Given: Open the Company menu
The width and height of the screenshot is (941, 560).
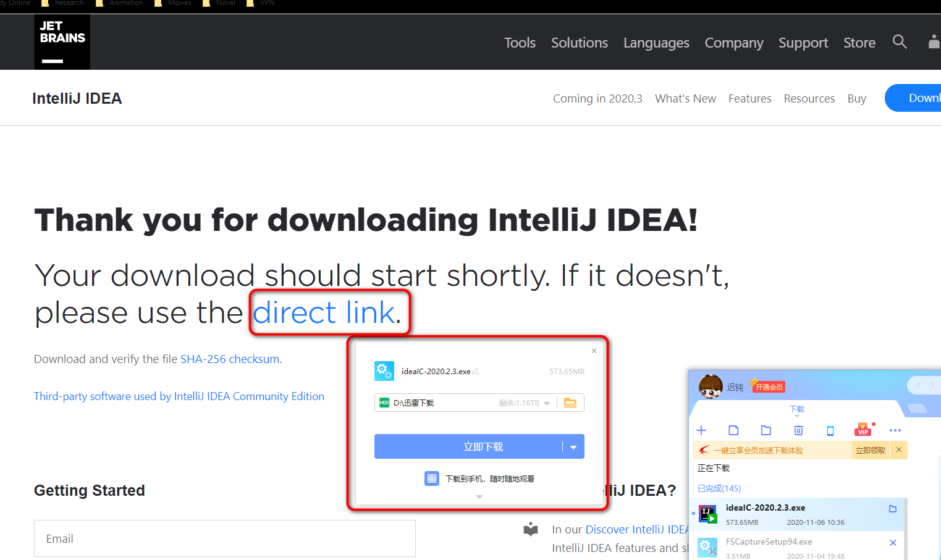Looking at the screenshot, I should [x=734, y=43].
